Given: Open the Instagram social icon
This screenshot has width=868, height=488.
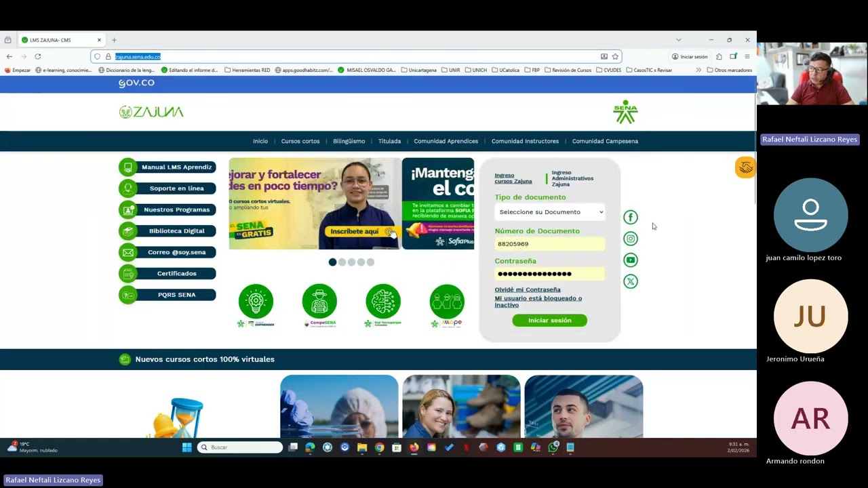Looking at the screenshot, I should click(631, 239).
